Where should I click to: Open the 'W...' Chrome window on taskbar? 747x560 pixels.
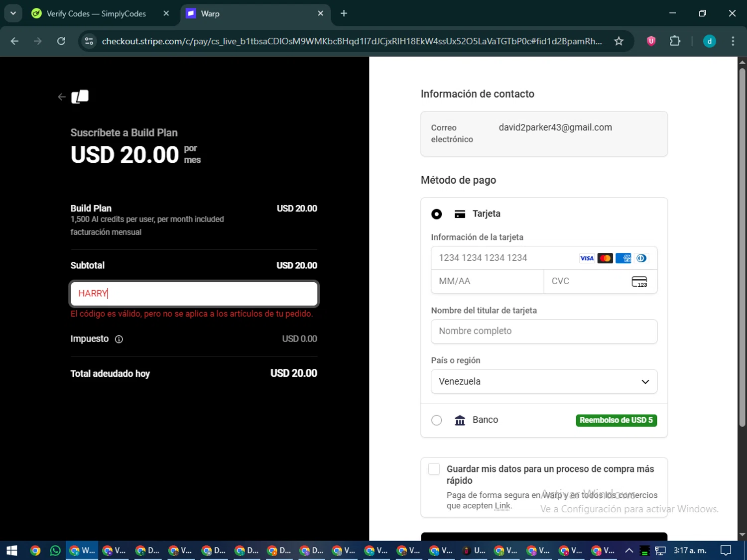tap(82, 551)
